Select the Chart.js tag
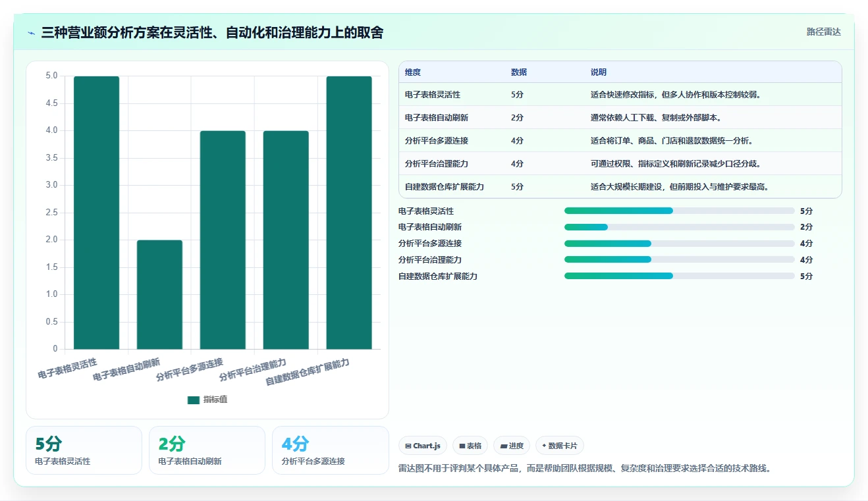 coord(423,446)
